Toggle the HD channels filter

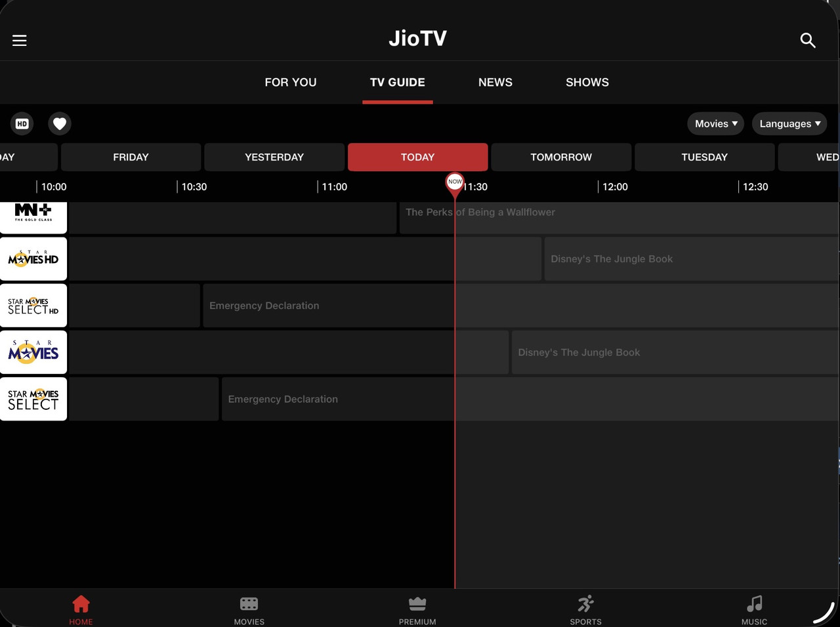[x=22, y=123]
